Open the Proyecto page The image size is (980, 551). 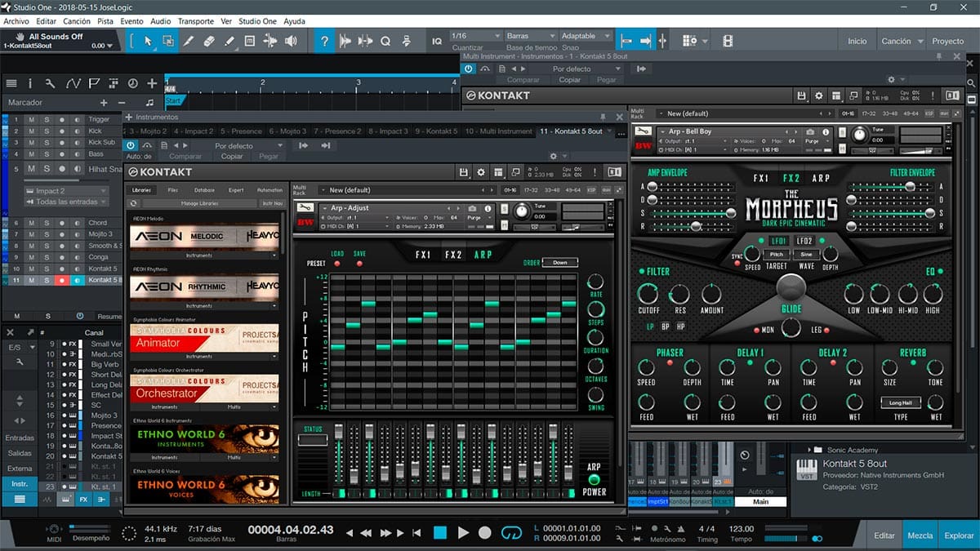click(948, 41)
